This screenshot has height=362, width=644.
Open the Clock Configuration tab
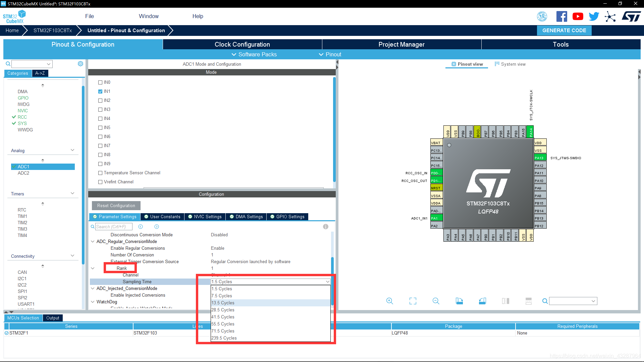point(243,44)
